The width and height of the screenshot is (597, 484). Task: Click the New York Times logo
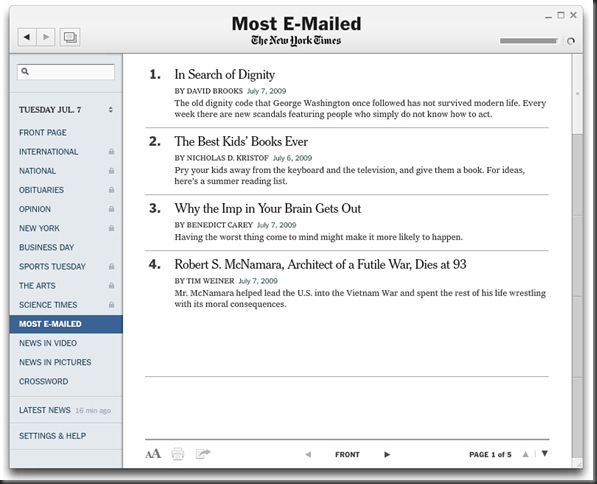(296, 41)
